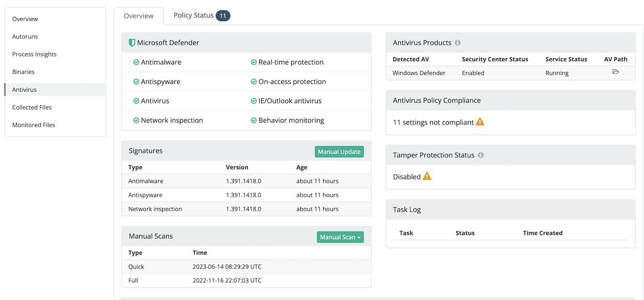Viewport: 644px width, 300px height.
Task: Click the Policy Status count badge 11
Action: 223,16
